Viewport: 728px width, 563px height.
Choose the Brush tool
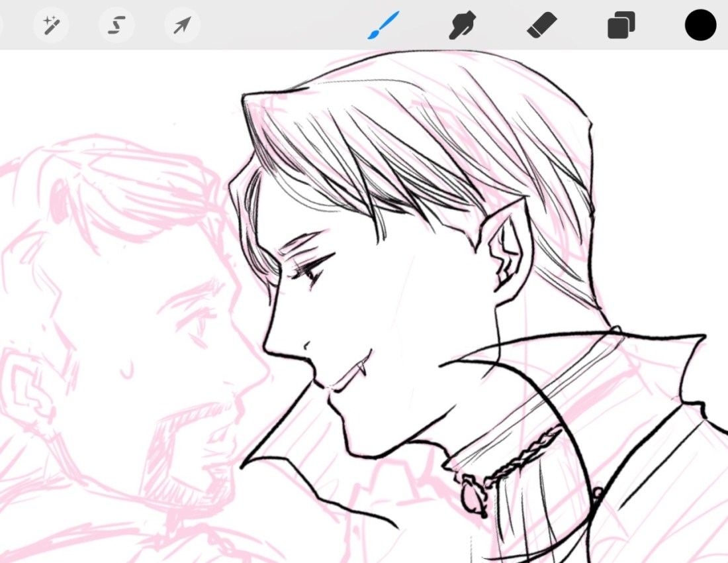pos(383,26)
